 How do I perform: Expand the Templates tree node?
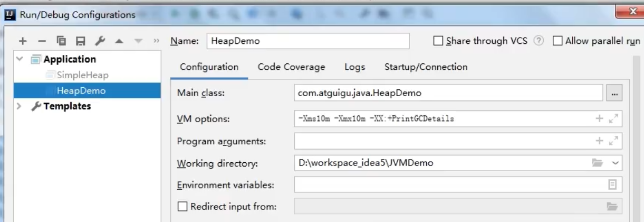pyautogui.click(x=20, y=106)
